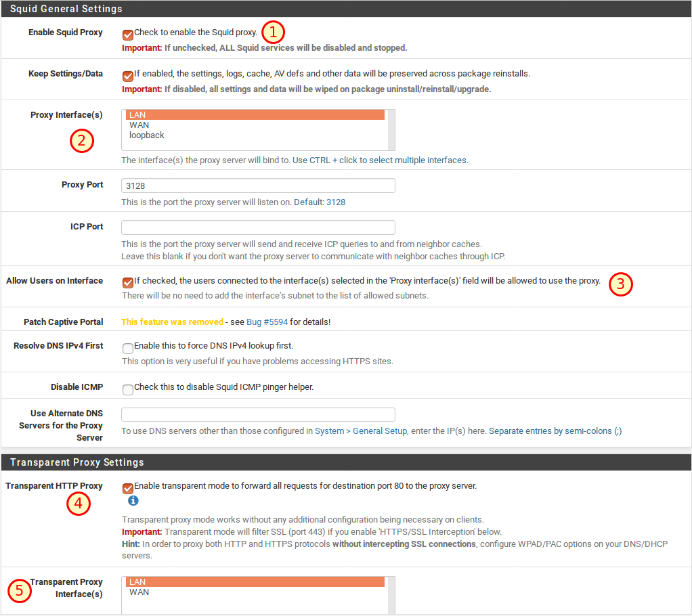Click the red circled number 4 marker

pyautogui.click(x=78, y=504)
